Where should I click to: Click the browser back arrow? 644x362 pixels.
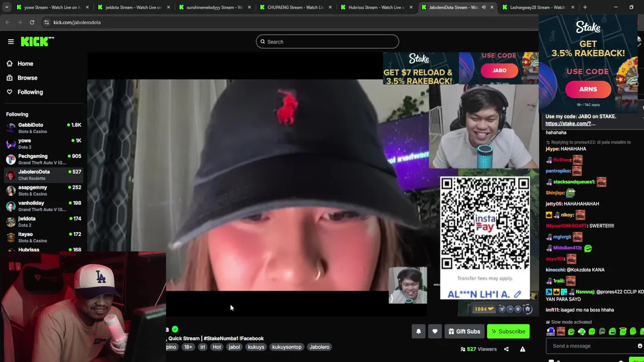pyautogui.click(x=8, y=23)
